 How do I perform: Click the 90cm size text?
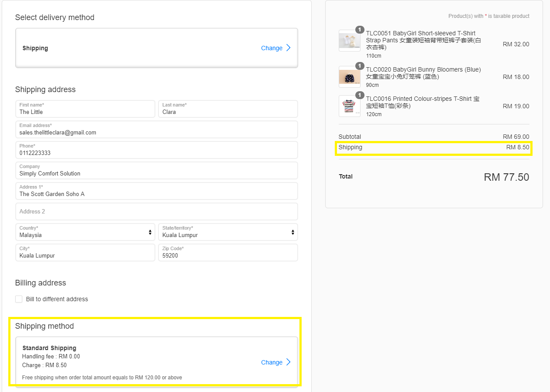coord(372,85)
